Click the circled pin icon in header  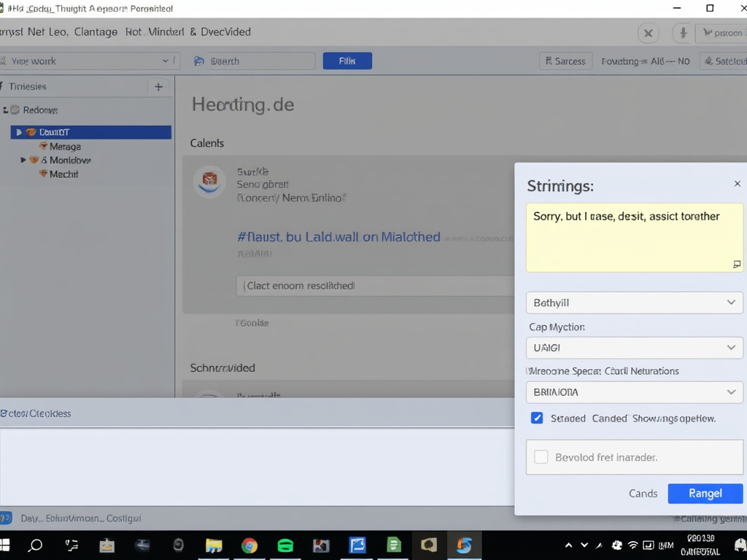point(683,34)
